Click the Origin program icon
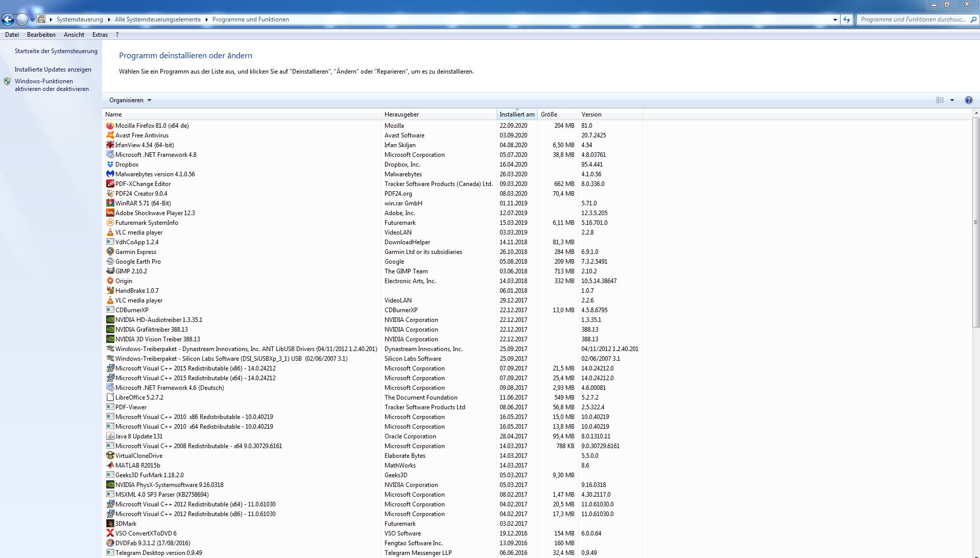980x558 pixels. tap(110, 281)
